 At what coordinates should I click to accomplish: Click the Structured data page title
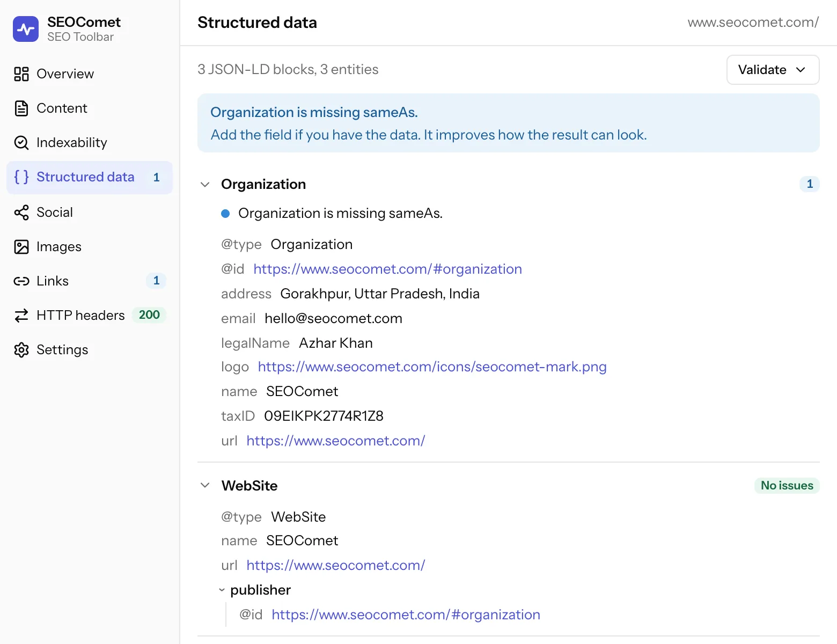tap(257, 23)
